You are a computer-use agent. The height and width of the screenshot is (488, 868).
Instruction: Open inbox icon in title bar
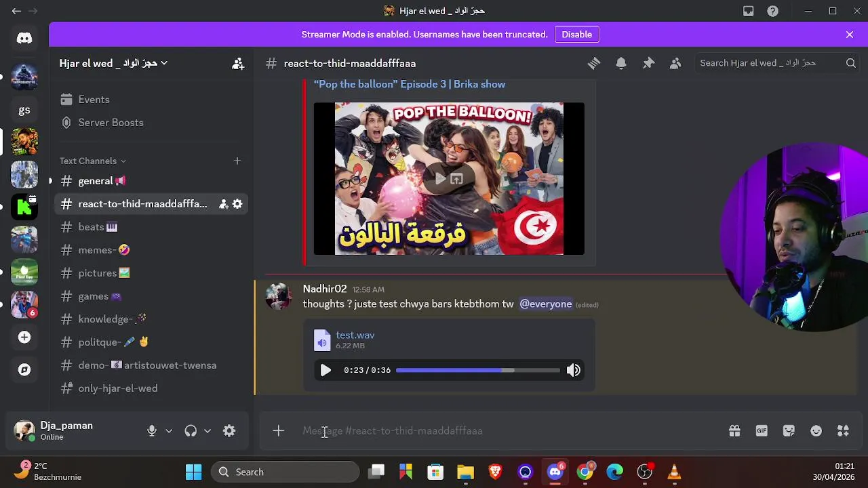coord(748,11)
